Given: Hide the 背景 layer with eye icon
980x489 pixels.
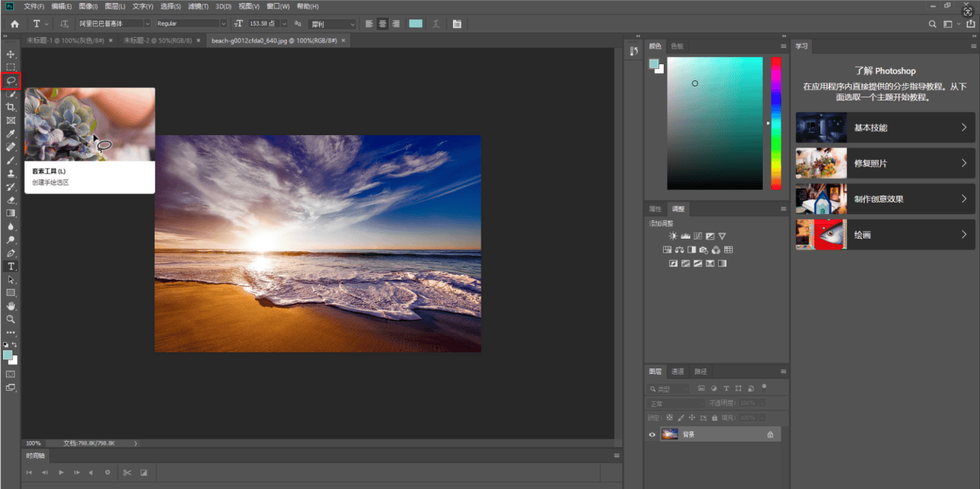Looking at the screenshot, I should (652, 435).
